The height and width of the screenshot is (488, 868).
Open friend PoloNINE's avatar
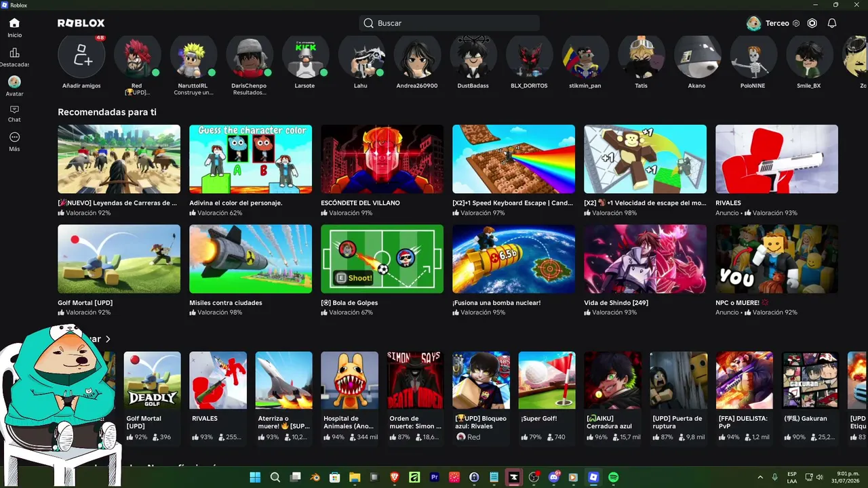(753, 56)
